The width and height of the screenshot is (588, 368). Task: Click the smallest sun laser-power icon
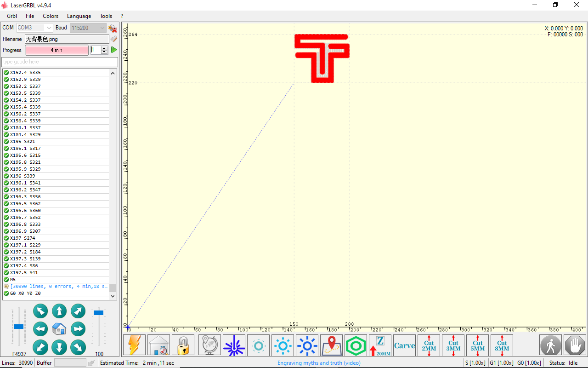point(258,345)
